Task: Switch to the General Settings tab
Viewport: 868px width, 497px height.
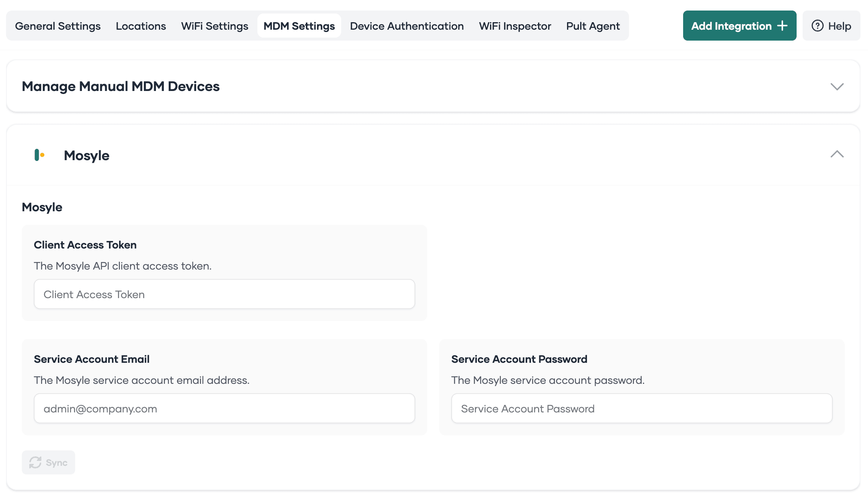Action: tap(57, 26)
